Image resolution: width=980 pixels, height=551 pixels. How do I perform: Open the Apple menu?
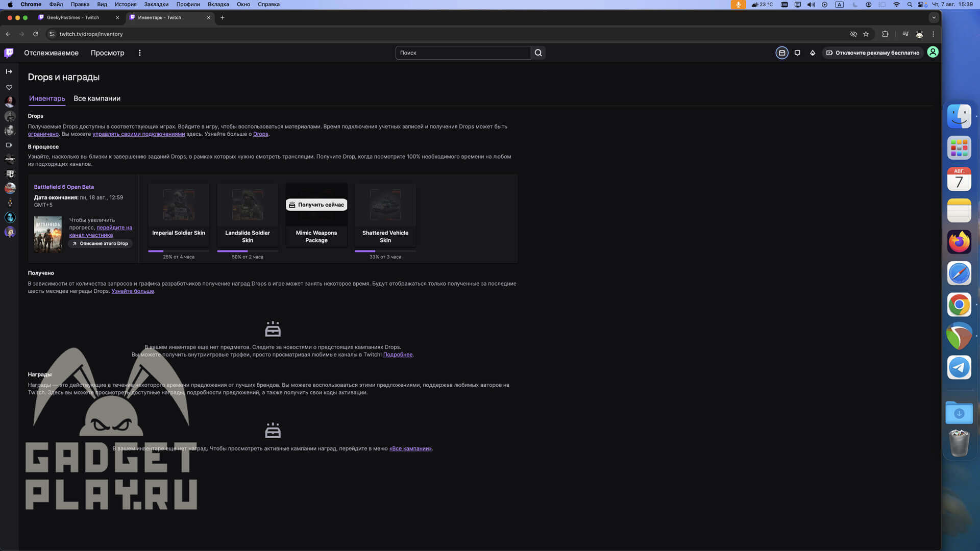point(10,4)
